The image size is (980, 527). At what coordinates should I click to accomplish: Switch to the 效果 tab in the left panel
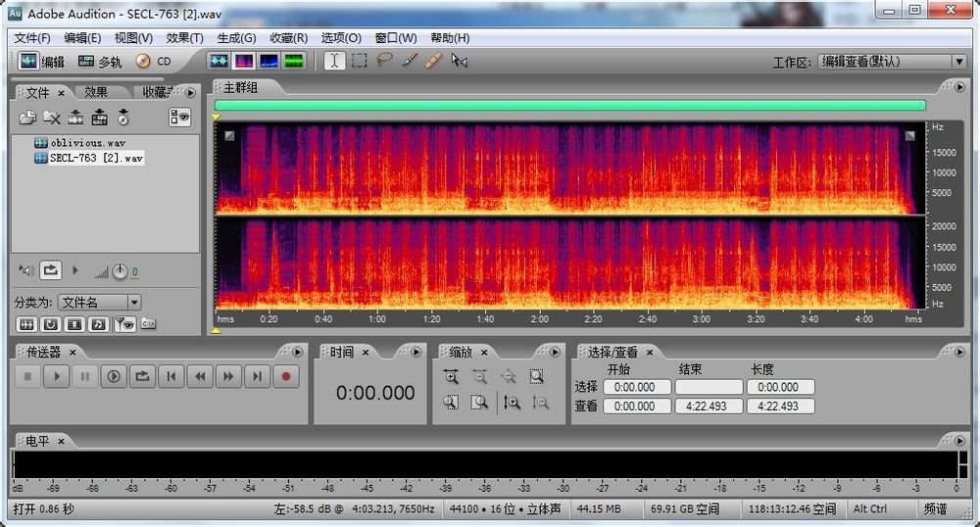[96, 92]
